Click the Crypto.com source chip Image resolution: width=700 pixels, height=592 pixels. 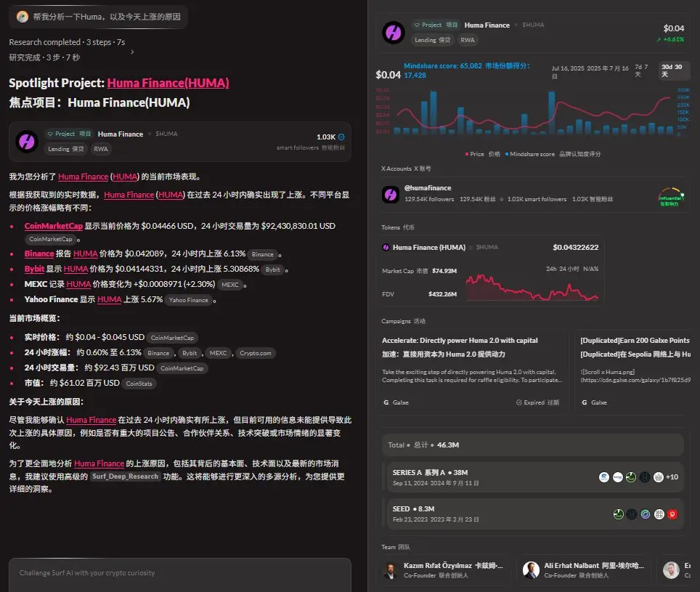256,353
